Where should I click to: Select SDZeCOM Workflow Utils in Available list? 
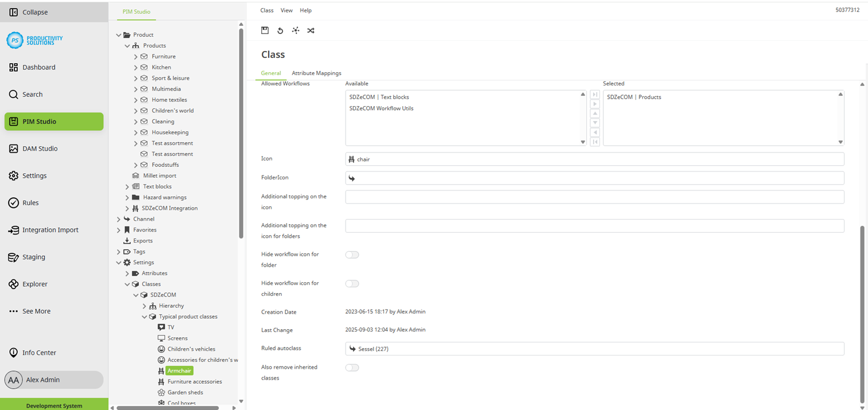(x=381, y=108)
